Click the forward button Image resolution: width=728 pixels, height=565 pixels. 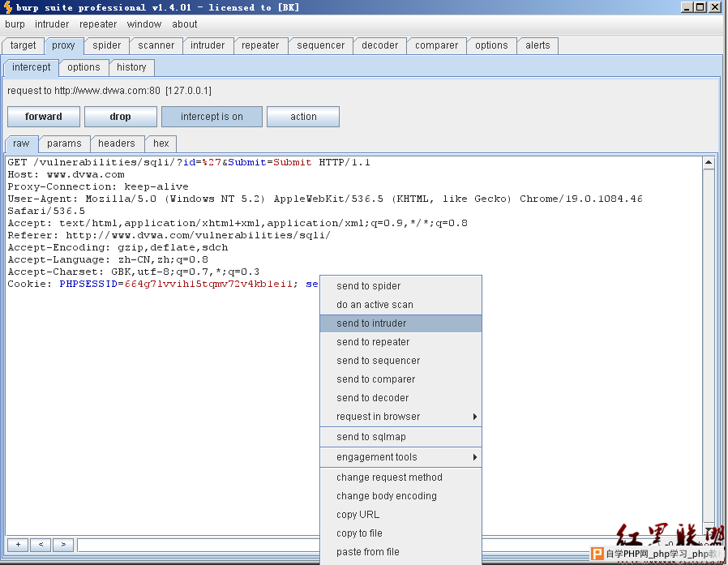(44, 117)
